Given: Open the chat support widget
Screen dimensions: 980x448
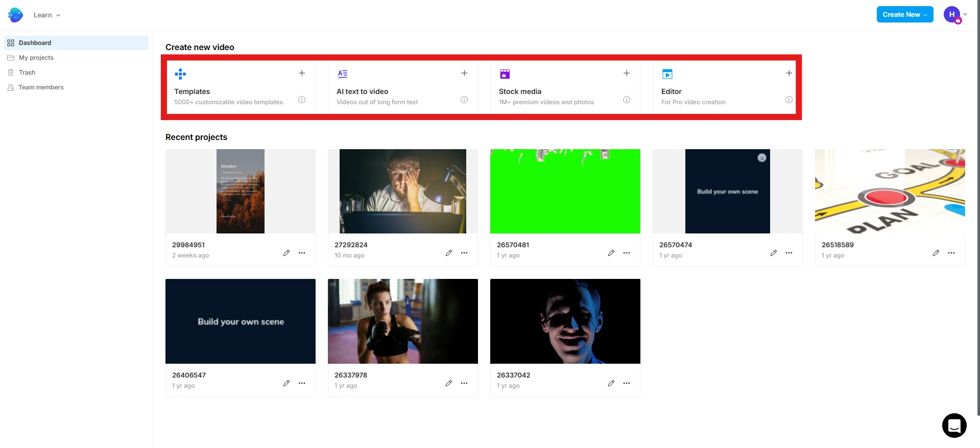Looking at the screenshot, I should 954,426.
